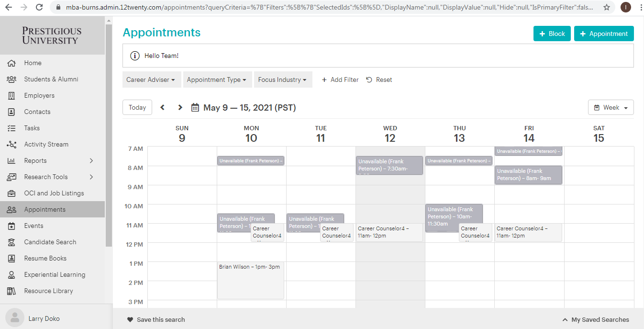
Task: Click the Employers building icon
Action: 12,96
